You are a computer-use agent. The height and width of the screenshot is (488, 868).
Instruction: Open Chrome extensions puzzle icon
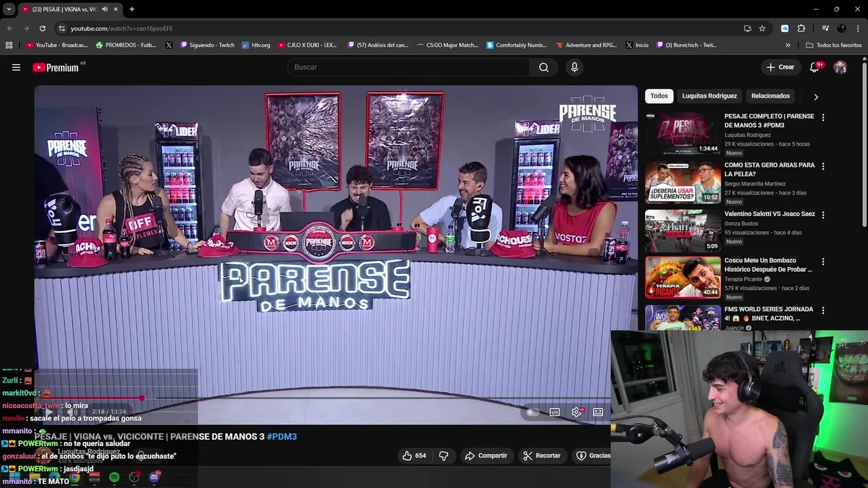point(802,28)
